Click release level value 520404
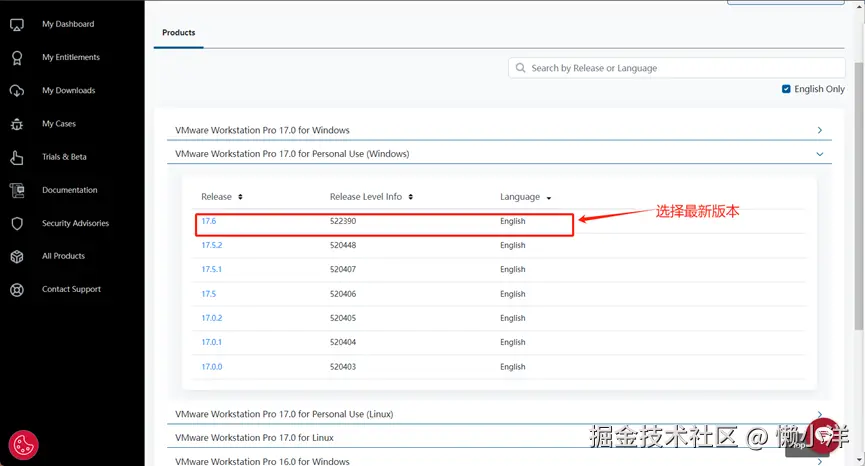Viewport: 865px width, 466px height. pos(343,342)
